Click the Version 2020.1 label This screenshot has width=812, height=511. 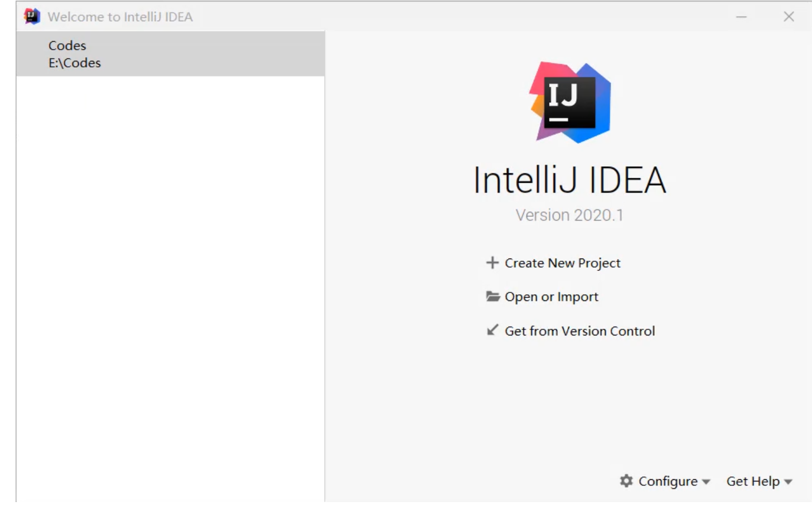[569, 215]
